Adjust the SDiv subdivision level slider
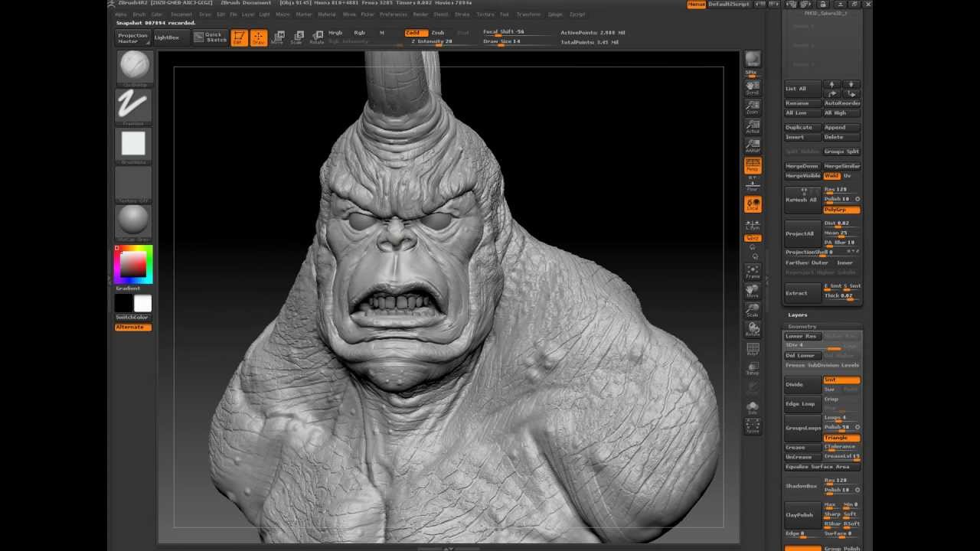The height and width of the screenshot is (551, 980). coord(813,345)
